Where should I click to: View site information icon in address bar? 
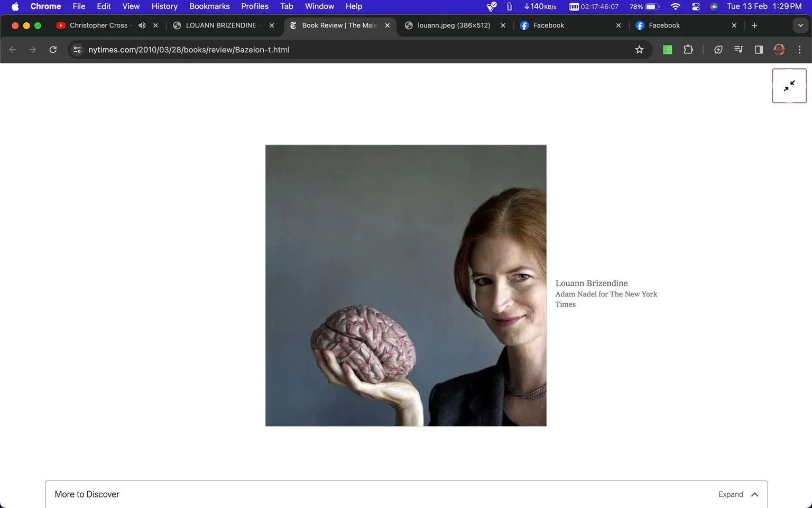tap(77, 50)
